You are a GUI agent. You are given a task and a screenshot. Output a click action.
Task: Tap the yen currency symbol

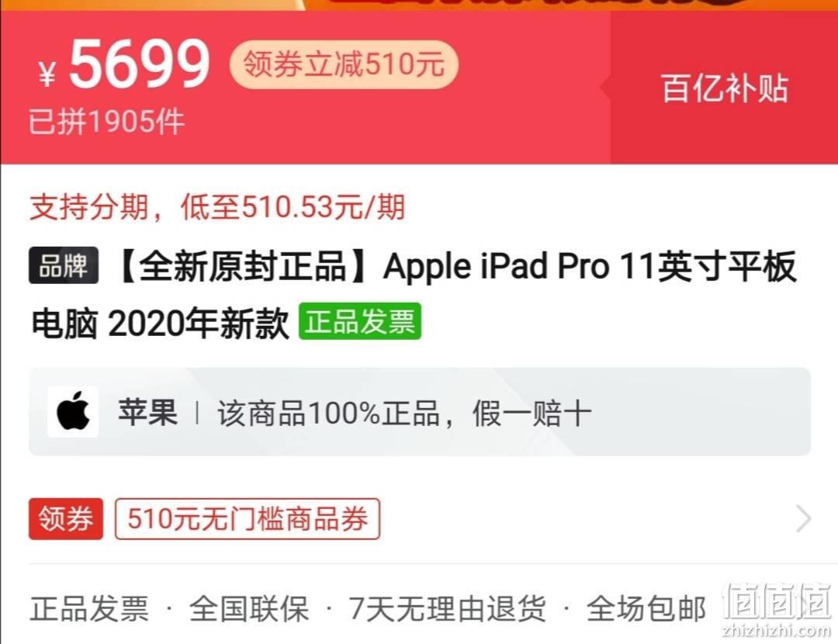point(47,74)
